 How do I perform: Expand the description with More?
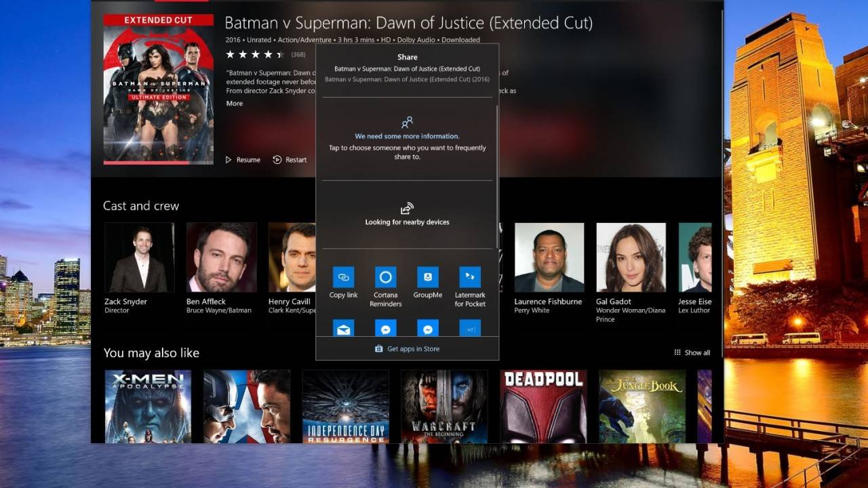coord(235,104)
